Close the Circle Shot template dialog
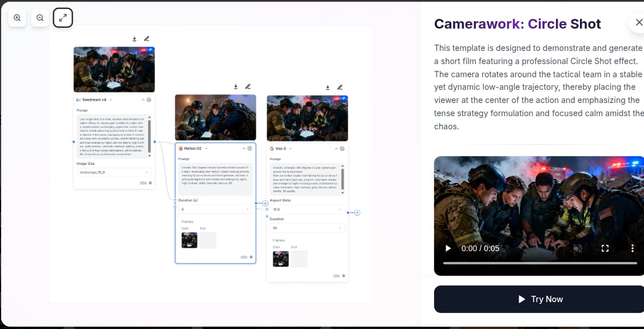644x329 pixels. click(639, 22)
